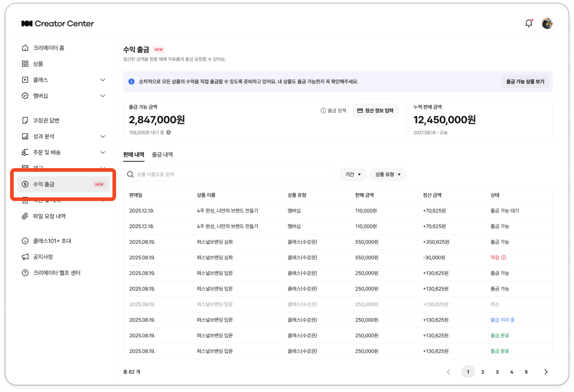Click the 2021.08.19.~오늘 date range

tap(431, 132)
